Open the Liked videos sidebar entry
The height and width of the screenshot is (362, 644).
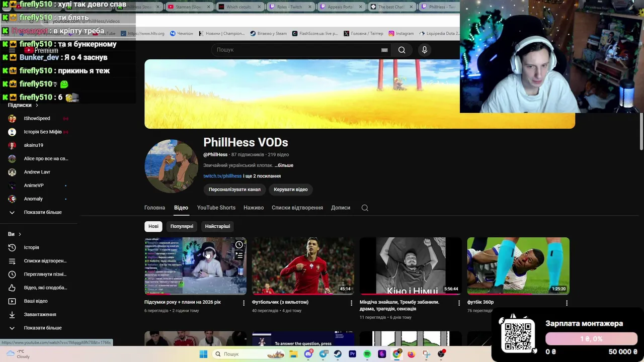(x=39, y=288)
